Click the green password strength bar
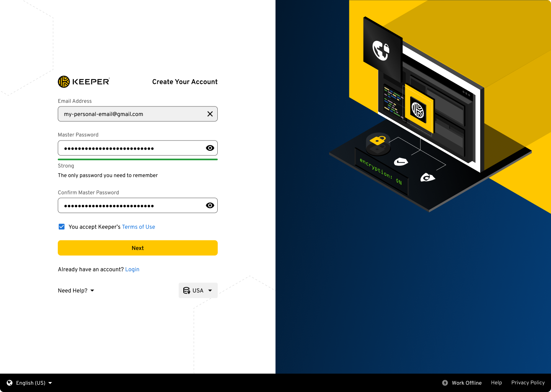 coord(138,159)
